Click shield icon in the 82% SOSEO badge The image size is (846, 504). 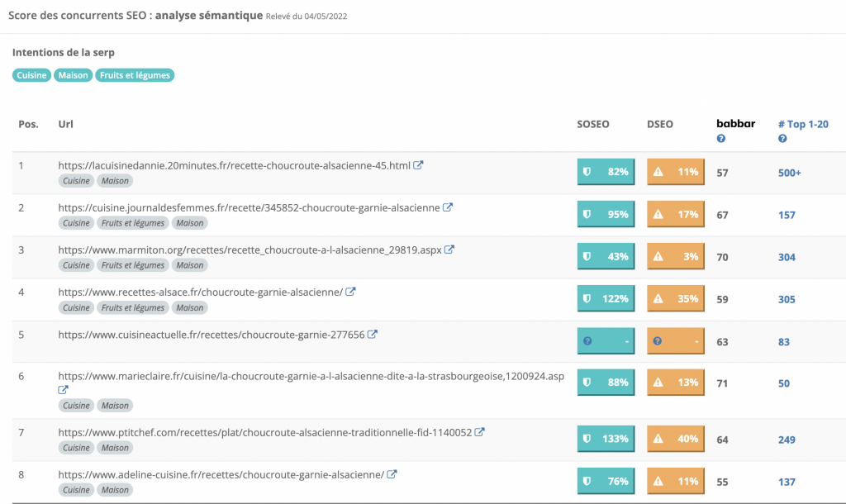click(x=587, y=172)
